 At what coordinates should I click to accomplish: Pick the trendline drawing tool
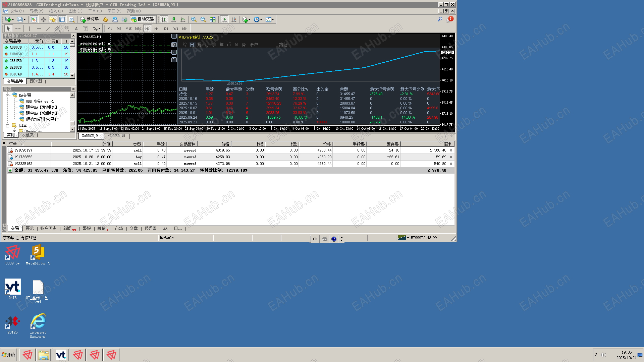click(x=48, y=28)
